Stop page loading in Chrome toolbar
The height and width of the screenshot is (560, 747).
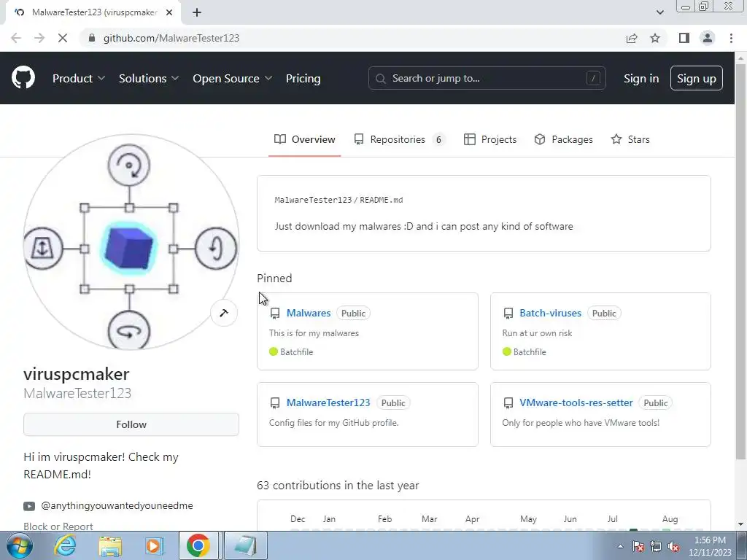[x=63, y=38]
